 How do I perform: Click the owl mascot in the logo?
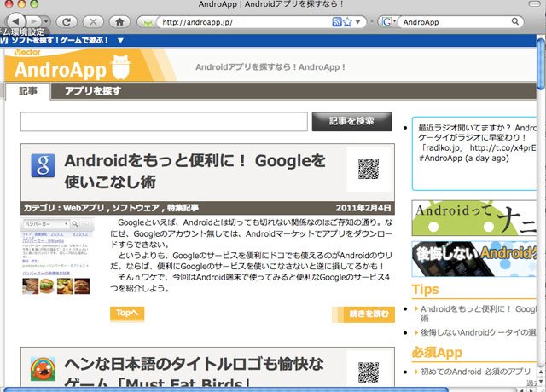pyautogui.click(x=121, y=67)
